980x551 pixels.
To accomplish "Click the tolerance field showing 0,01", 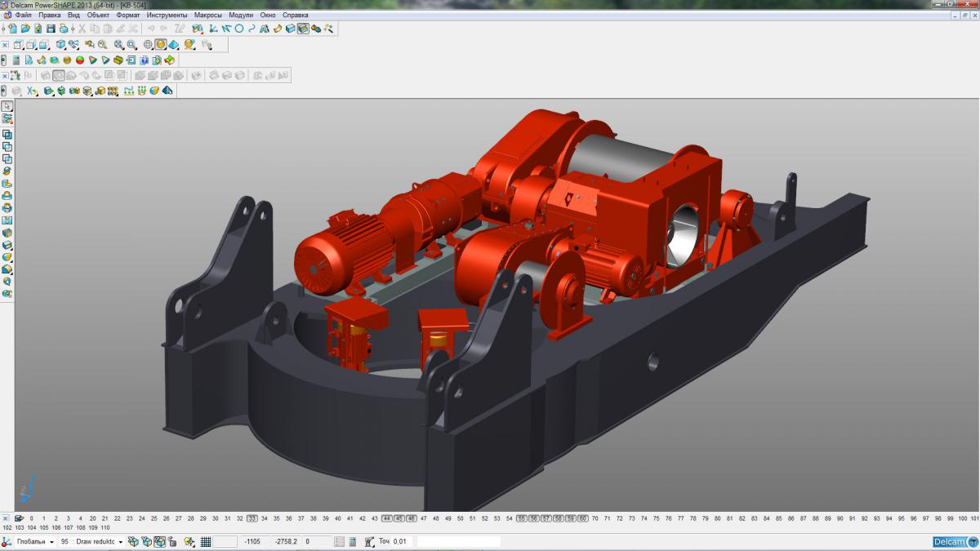I will pyautogui.click(x=401, y=541).
